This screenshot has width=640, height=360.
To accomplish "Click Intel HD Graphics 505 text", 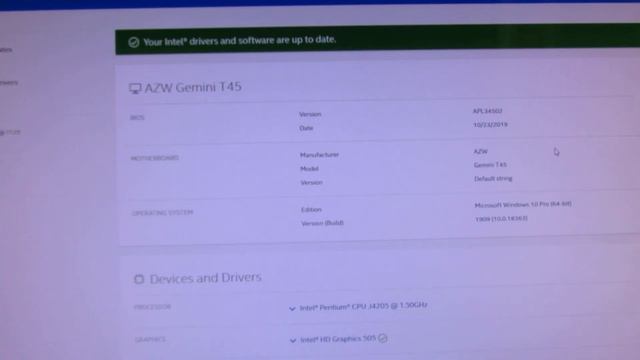I will (x=338, y=339).
